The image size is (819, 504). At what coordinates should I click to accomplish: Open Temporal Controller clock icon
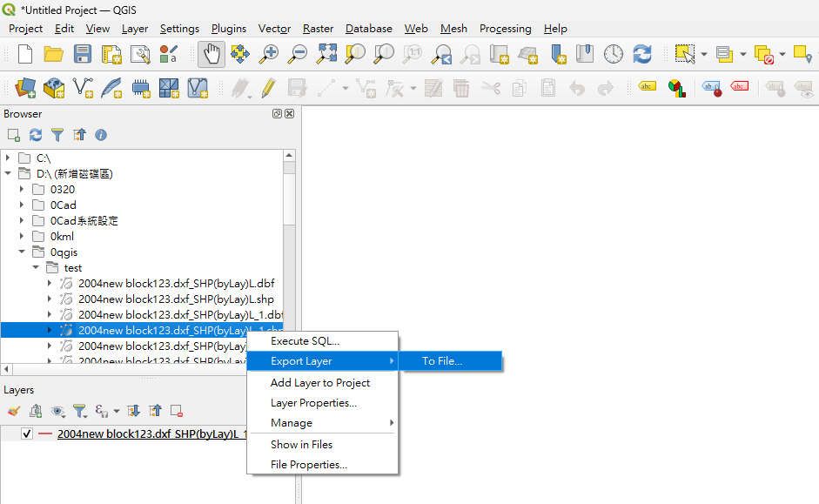pos(614,54)
